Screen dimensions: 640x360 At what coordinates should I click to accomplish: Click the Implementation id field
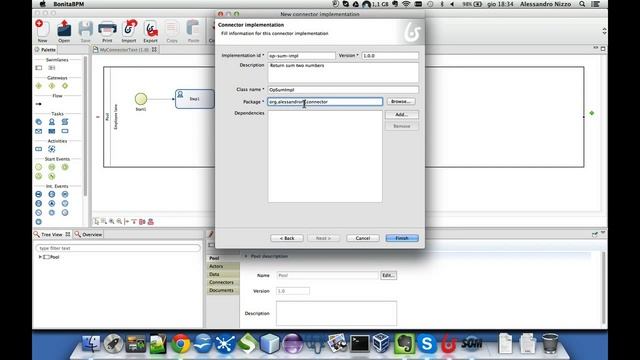point(301,56)
